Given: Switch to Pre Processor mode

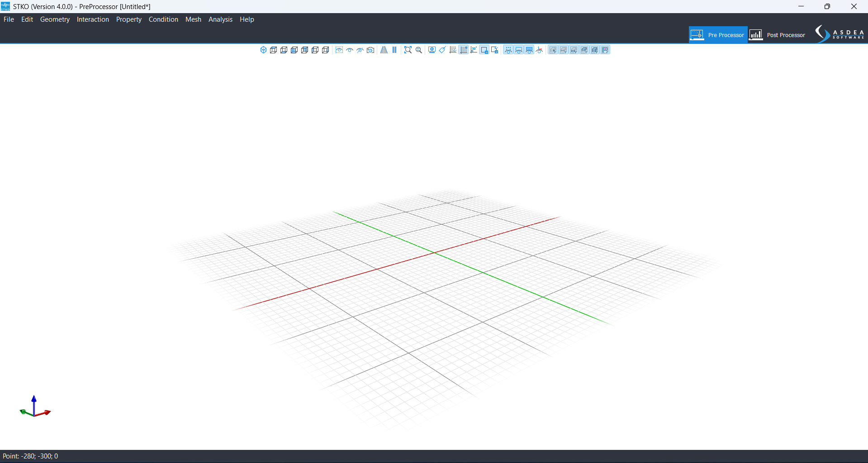Looking at the screenshot, I should coord(718,35).
